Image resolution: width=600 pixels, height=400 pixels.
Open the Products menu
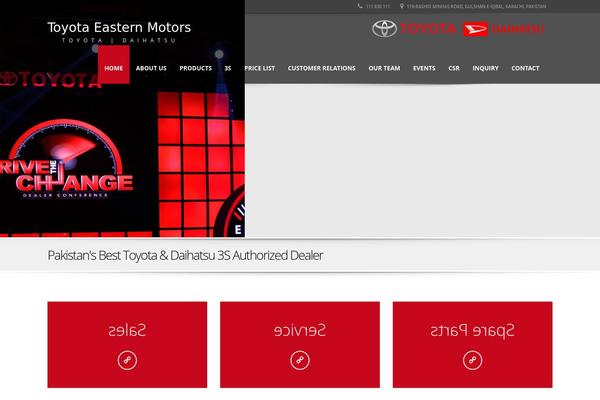(196, 68)
